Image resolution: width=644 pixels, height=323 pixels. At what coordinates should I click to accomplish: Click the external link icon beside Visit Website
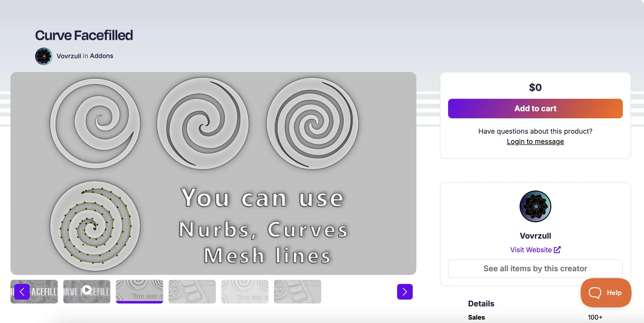[557, 250]
